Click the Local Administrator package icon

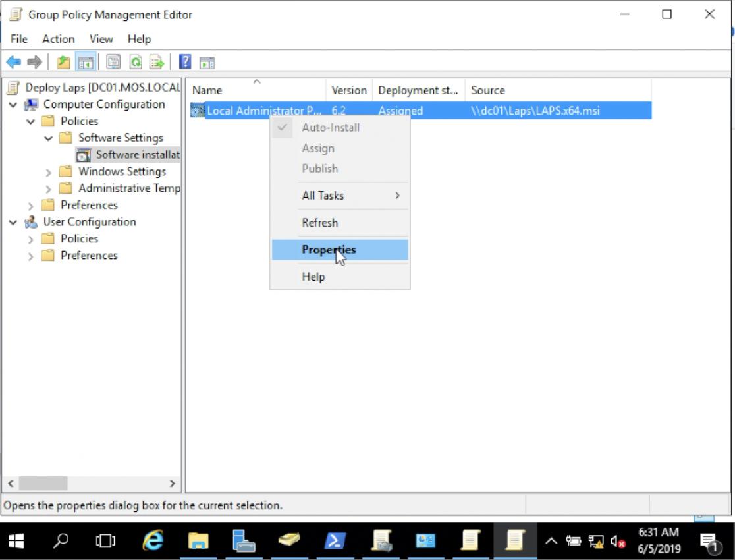pyautogui.click(x=198, y=111)
